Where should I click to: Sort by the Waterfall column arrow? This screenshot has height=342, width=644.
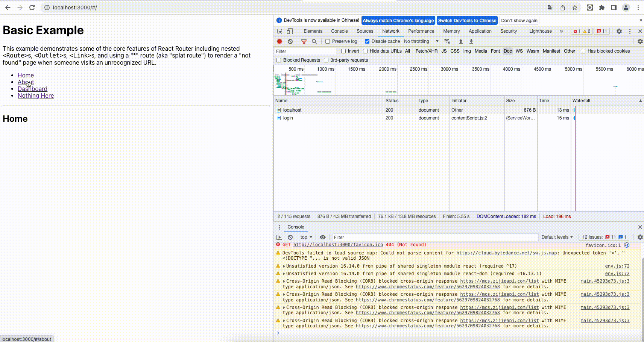[x=640, y=101]
